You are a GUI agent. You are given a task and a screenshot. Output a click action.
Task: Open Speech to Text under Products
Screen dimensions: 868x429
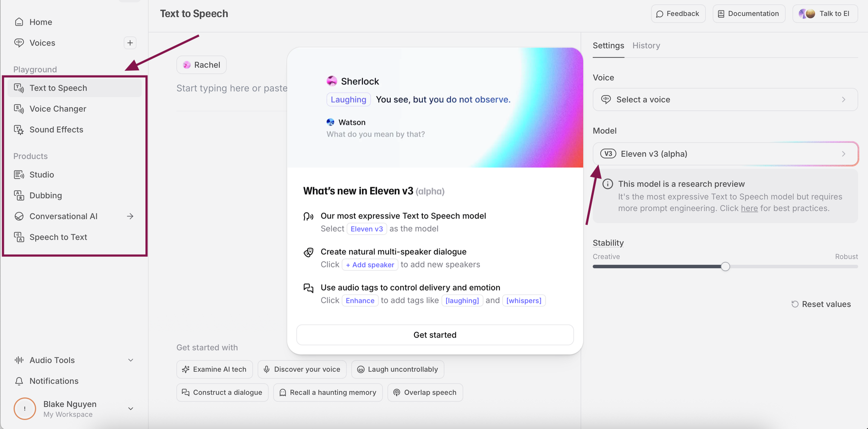tap(75, 237)
